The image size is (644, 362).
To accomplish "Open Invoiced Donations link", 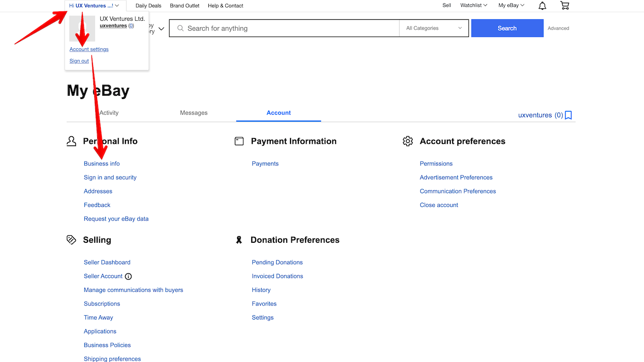I will [x=277, y=276].
